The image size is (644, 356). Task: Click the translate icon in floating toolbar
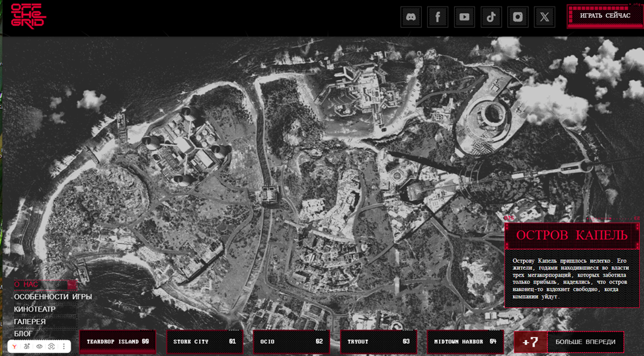coord(26,347)
